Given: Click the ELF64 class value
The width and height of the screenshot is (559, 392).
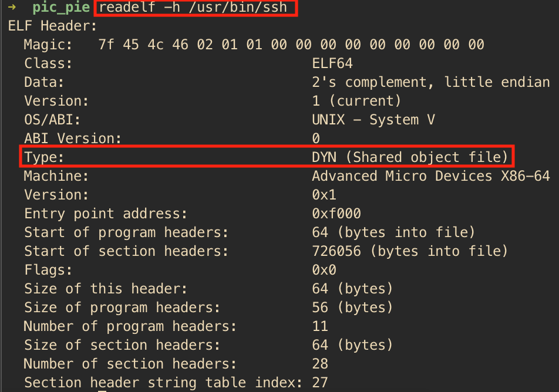Looking at the screenshot, I should (332, 63).
